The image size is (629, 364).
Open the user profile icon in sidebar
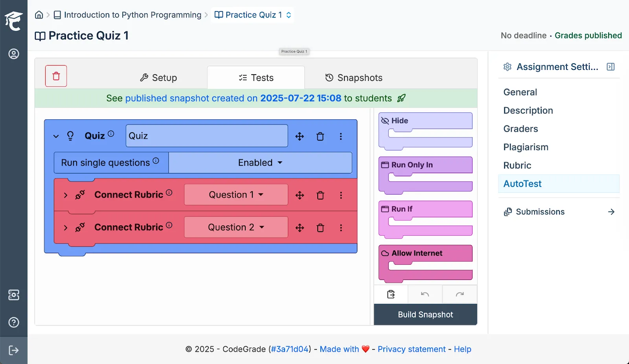tap(14, 54)
